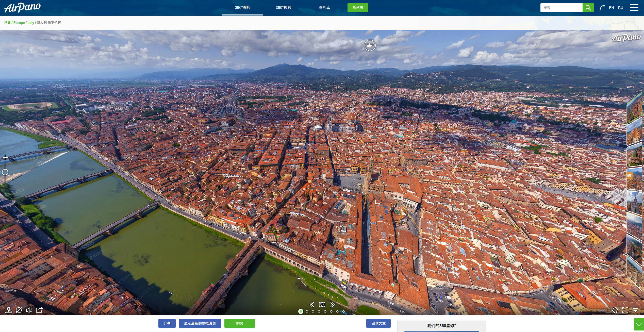Open the 图片库 tab
This screenshot has height=332, width=644.
[x=324, y=8]
